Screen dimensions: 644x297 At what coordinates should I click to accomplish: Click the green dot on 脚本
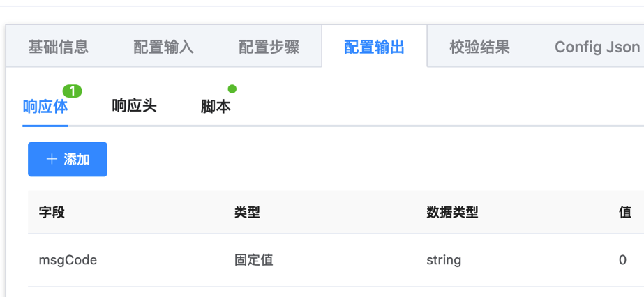(232, 89)
